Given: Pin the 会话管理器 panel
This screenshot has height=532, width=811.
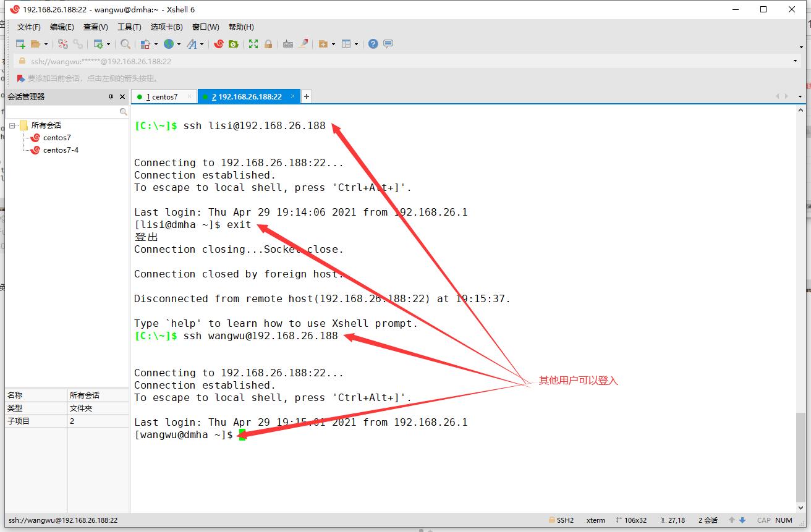Looking at the screenshot, I should 111,97.
